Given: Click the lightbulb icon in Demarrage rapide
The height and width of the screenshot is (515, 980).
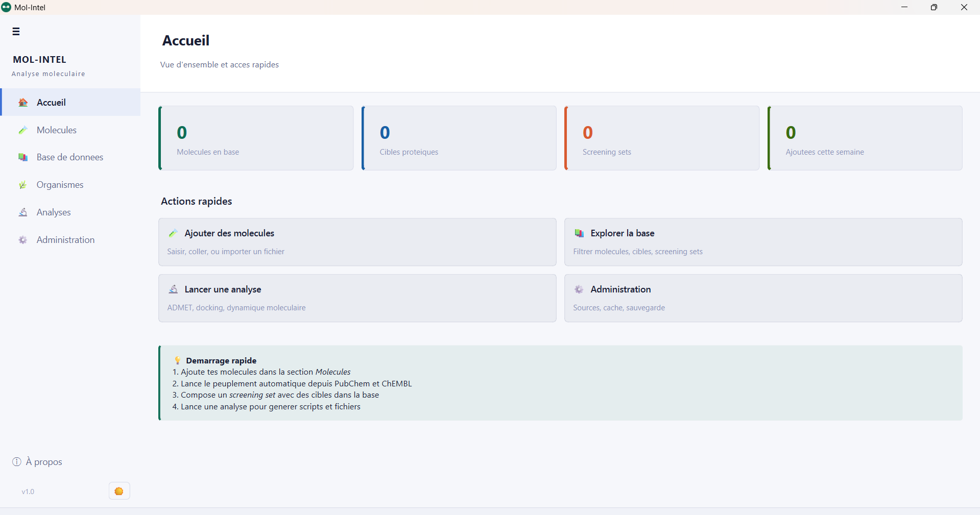Looking at the screenshot, I should (178, 360).
